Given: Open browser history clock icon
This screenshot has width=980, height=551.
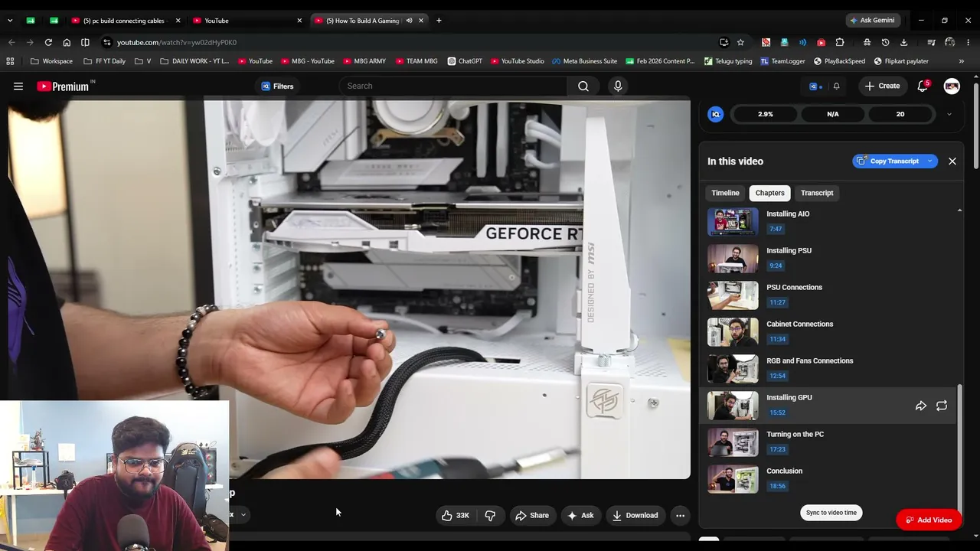Looking at the screenshot, I should [x=886, y=42].
